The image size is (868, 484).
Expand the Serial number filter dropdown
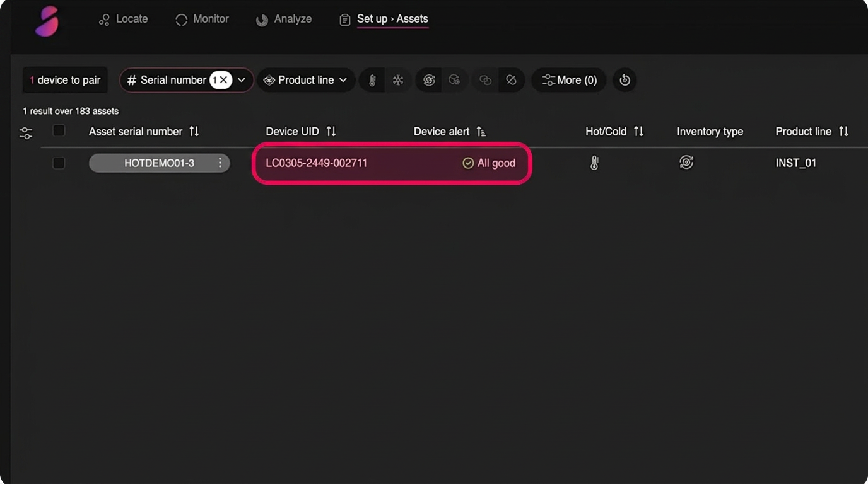[x=242, y=80]
